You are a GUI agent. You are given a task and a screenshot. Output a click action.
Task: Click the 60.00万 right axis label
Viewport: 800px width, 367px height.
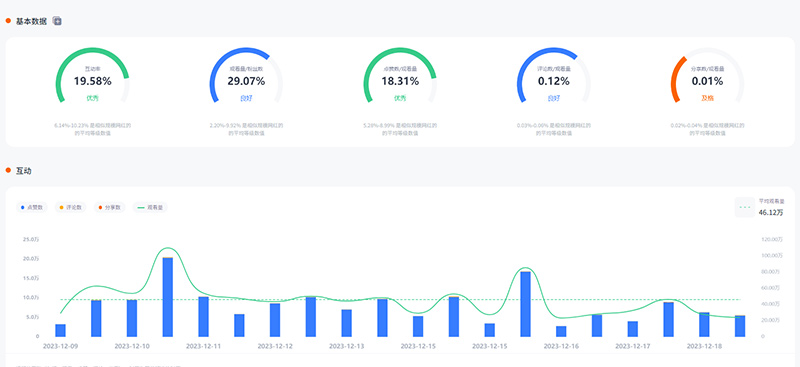click(769, 288)
